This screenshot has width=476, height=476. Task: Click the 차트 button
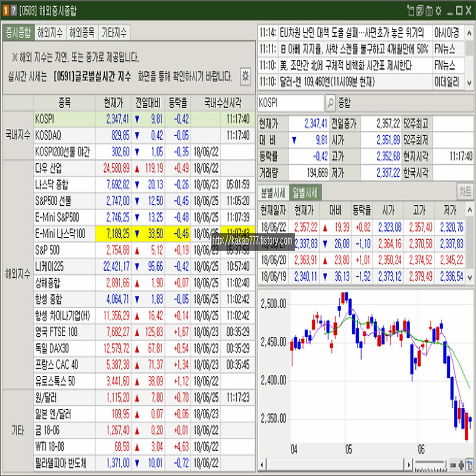pyautogui.click(x=465, y=192)
